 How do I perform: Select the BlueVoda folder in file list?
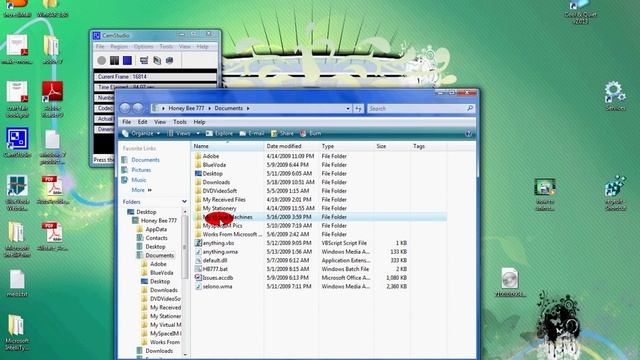point(214,165)
